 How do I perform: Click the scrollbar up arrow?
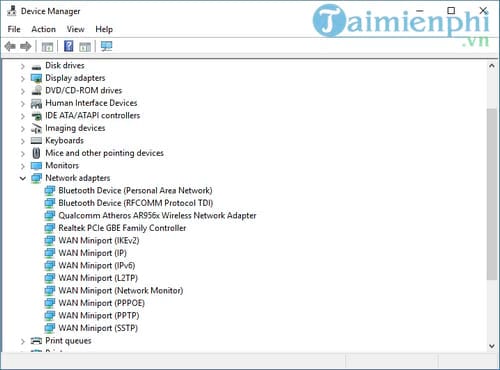point(492,66)
